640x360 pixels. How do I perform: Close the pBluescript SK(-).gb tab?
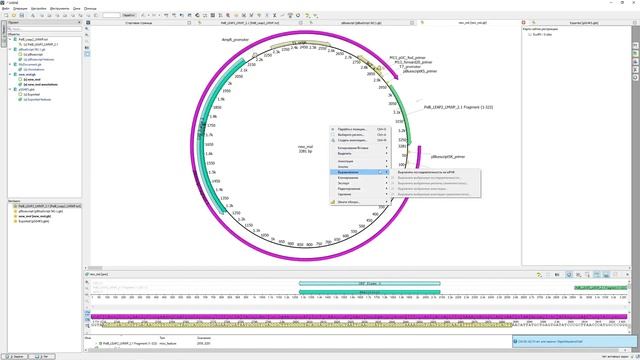pos(412,23)
